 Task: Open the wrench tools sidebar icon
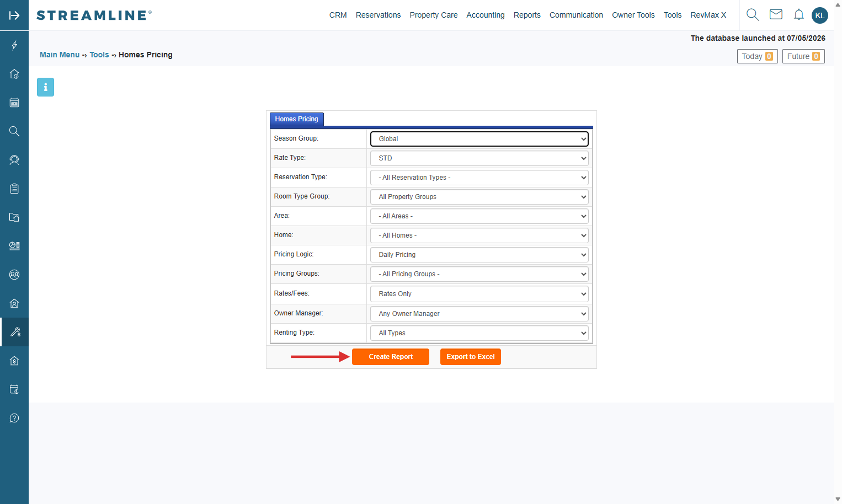click(14, 332)
